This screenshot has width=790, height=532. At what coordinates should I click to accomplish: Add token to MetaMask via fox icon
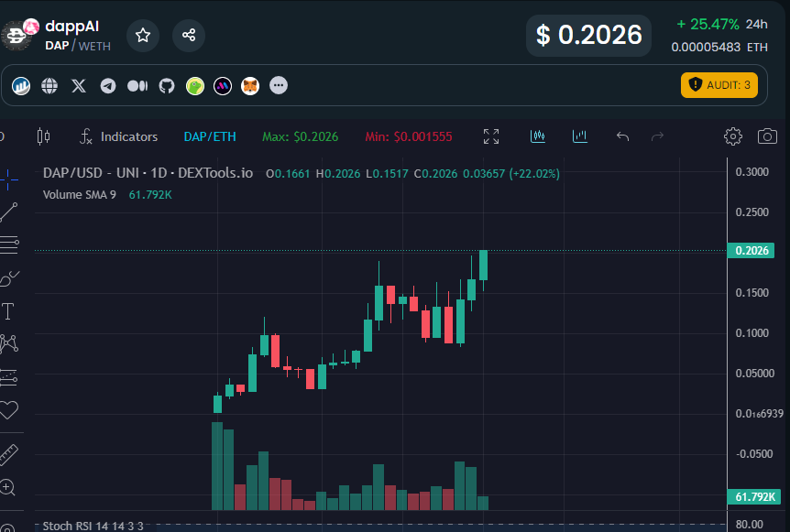pyautogui.click(x=250, y=86)
